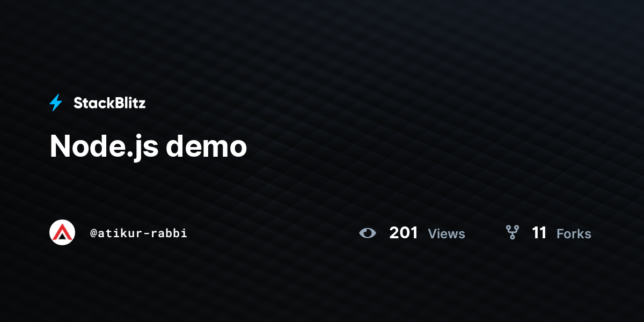Click the StackBlitz wordmark text
Viewport: 644px width, 322px height.
tap(109, 103)
